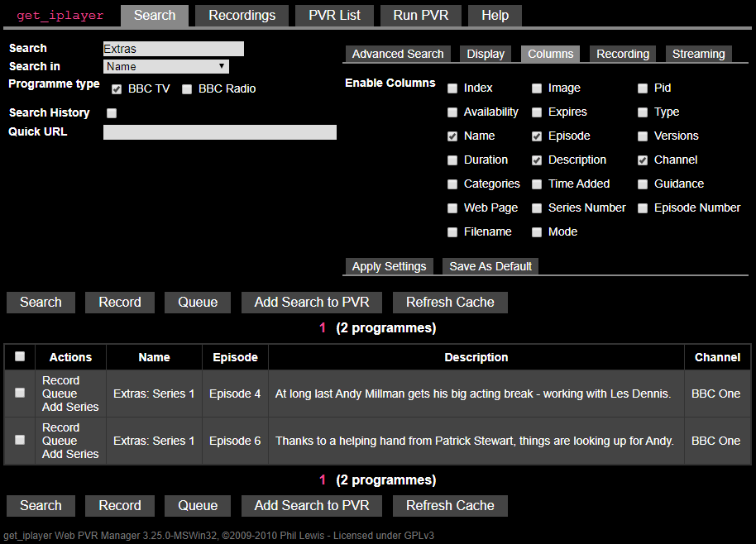756x544 pixels.
Task: Open the Help tab
Action: pos(495,16)
